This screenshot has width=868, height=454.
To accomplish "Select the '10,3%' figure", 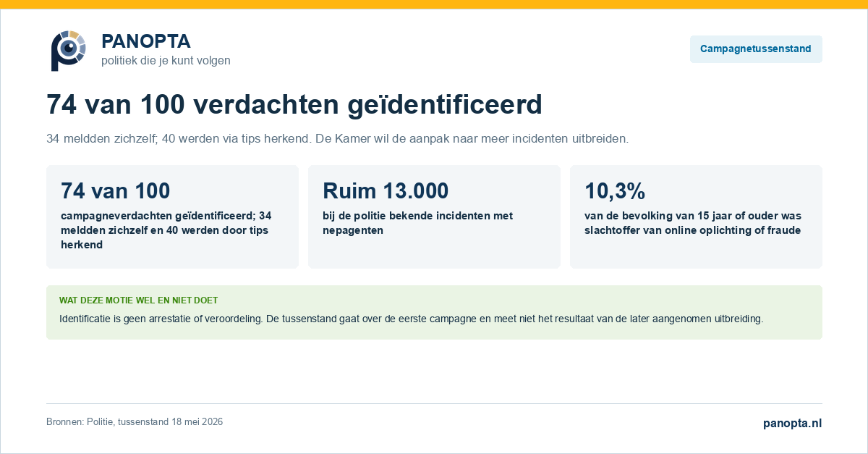I will tap(615, 191).
